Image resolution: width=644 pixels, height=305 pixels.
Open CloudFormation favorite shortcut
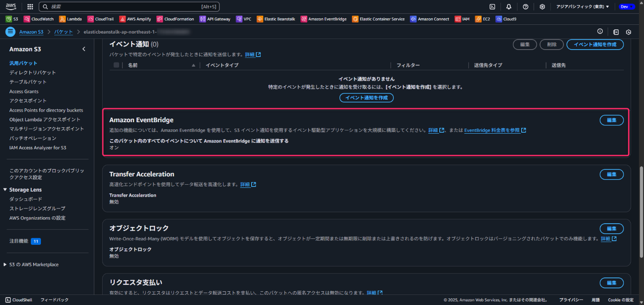coord(175,19)
